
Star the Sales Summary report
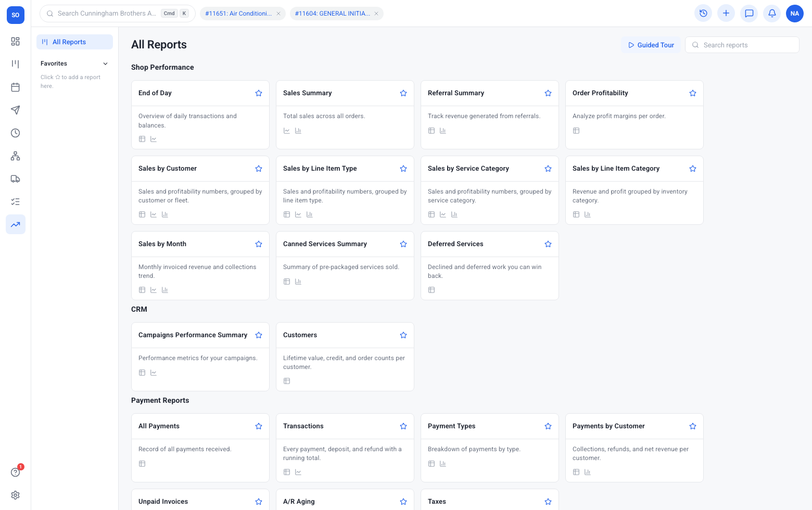403,93
